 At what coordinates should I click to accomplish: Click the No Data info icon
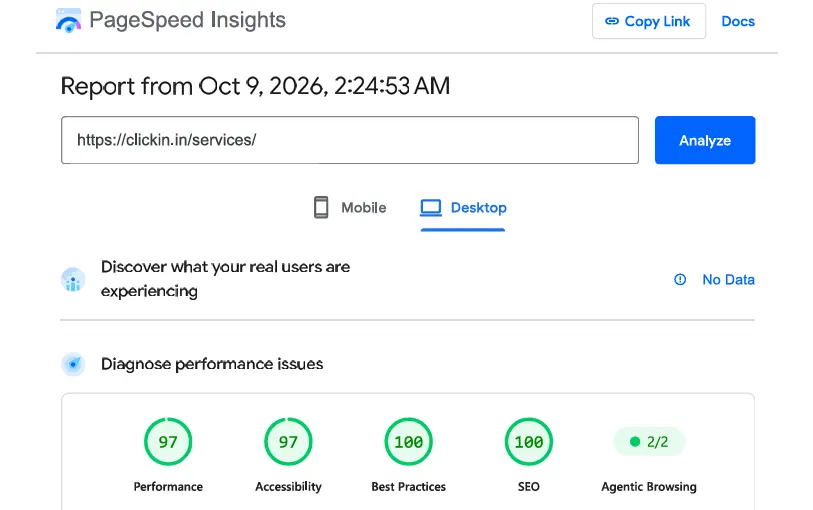(680, 280)
